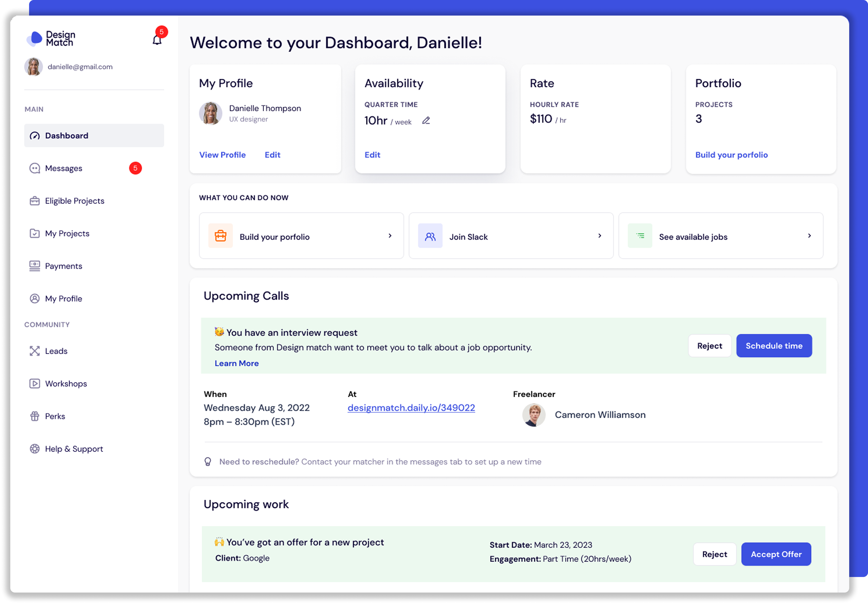This screenshot has width=868, height=604.
Task: Click the Messages unread count badge
Action: click(135, 168)
